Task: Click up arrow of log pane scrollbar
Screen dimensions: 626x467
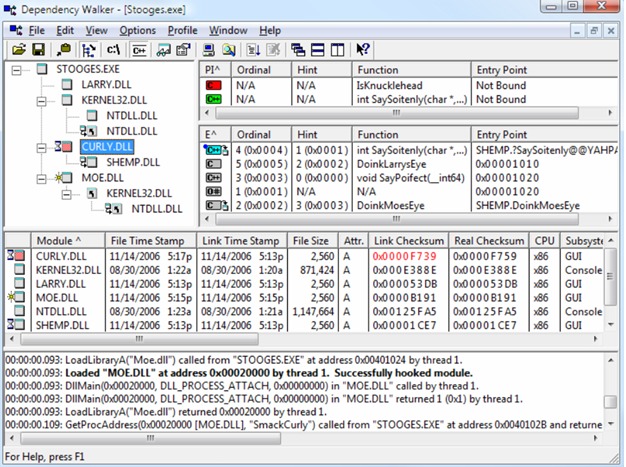Action: coord(610,360)
